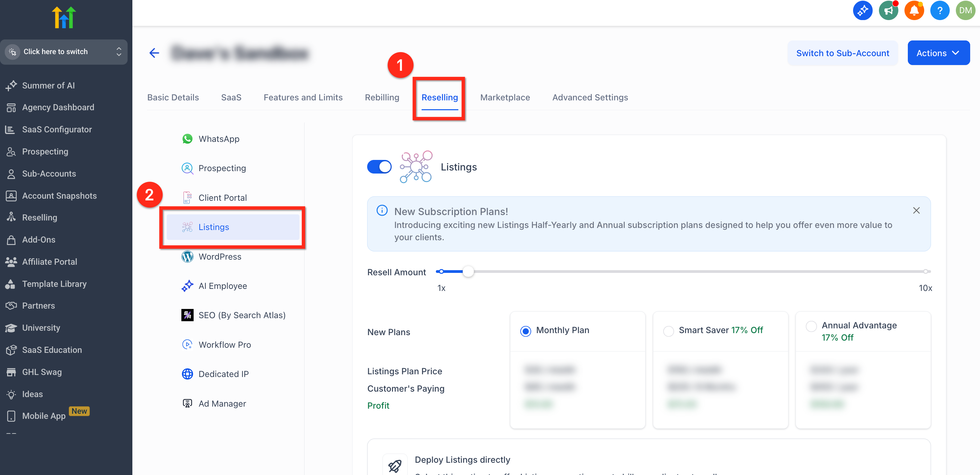Toggle the Listings enable switch
980x475 pixels.
379,167
